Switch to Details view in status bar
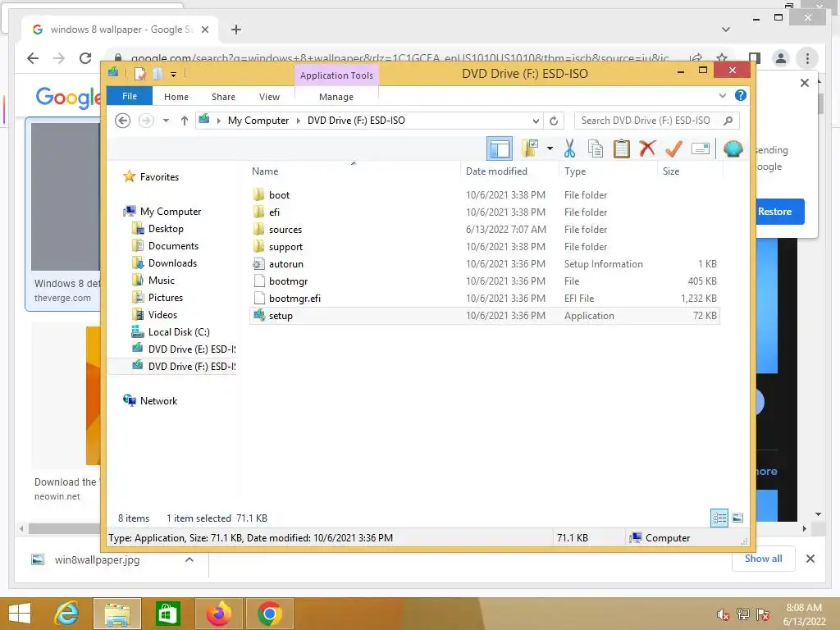Screen dimensions: 840x630 [719, 518]
